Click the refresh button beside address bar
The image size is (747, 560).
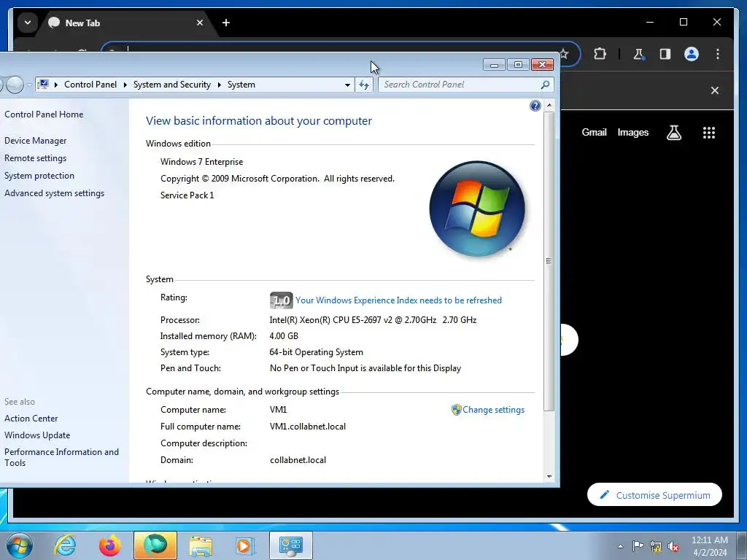coord(364,85)
